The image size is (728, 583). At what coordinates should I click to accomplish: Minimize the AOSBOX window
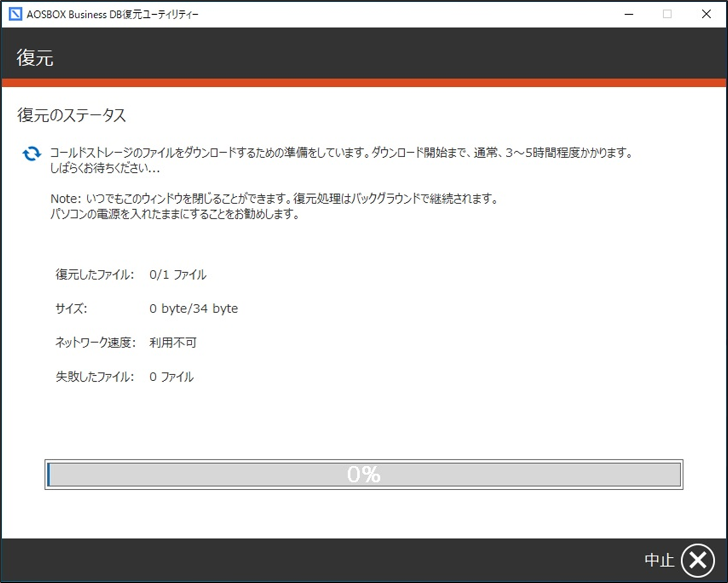(x=629, y=14)
